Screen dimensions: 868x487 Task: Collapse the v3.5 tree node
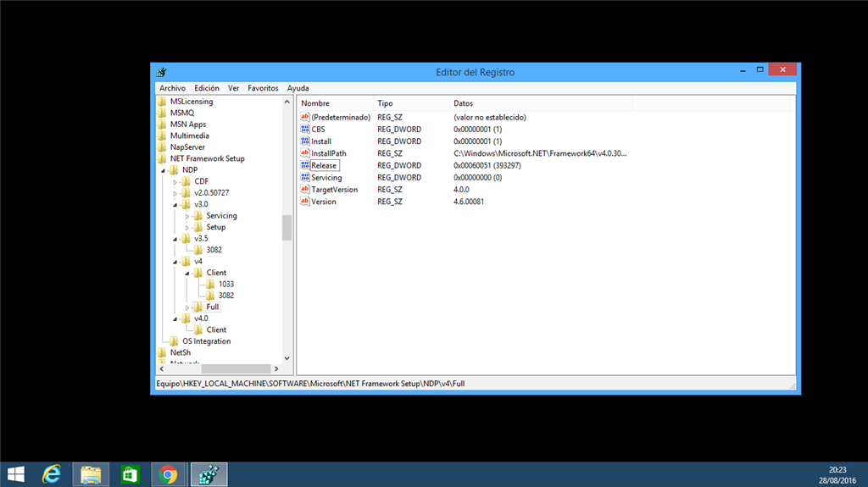click(x=175, y=240)
